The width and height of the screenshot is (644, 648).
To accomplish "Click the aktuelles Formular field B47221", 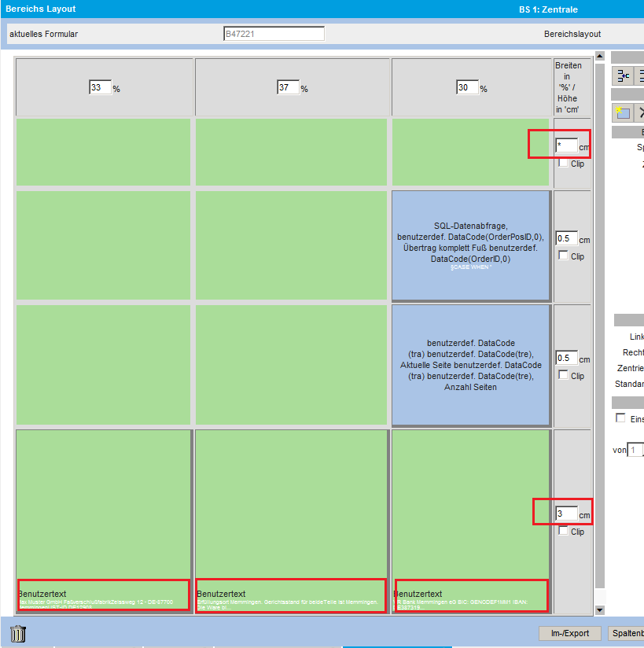I will tap(274, 34).
